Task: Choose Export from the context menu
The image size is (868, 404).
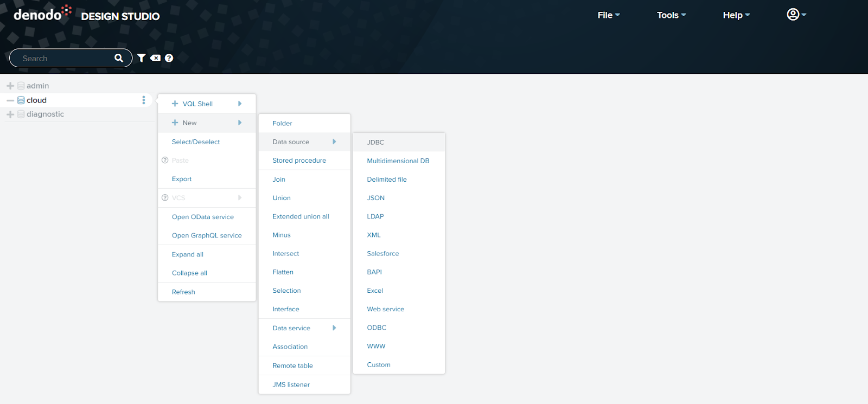Action: (x=207, y=179)
